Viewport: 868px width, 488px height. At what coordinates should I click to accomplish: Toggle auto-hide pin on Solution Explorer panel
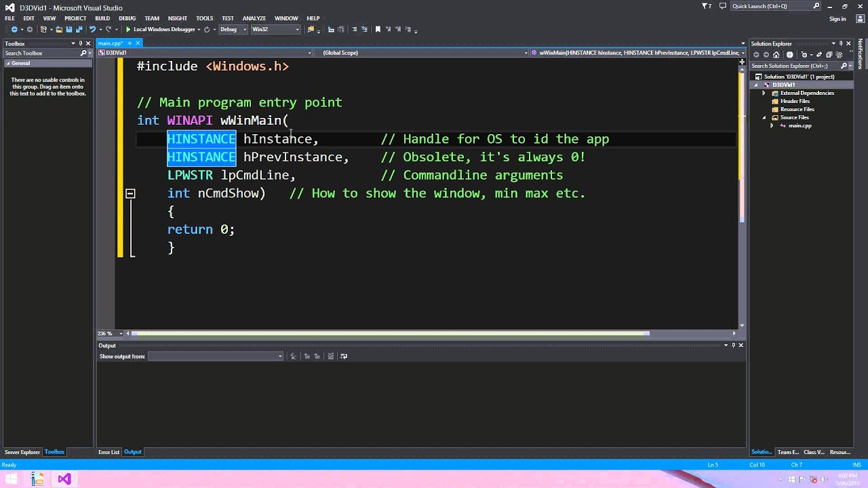(x=841, y=43)
